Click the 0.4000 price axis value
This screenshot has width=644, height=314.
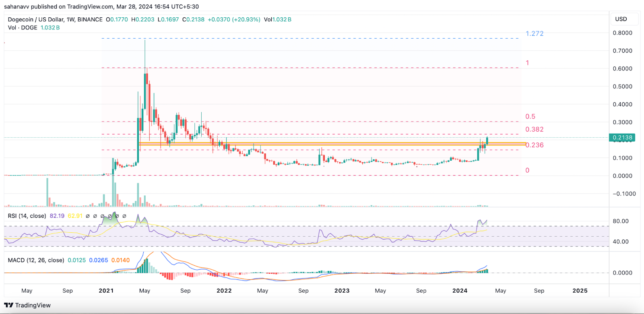[x=622, y=104]
